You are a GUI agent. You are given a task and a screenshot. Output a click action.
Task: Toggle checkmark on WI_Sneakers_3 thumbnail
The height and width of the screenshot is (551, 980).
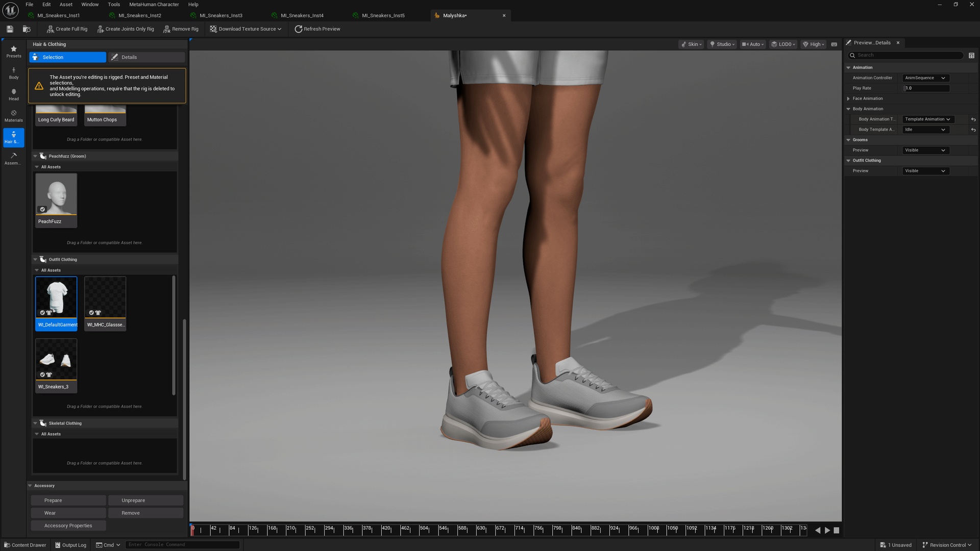(42, 374)
